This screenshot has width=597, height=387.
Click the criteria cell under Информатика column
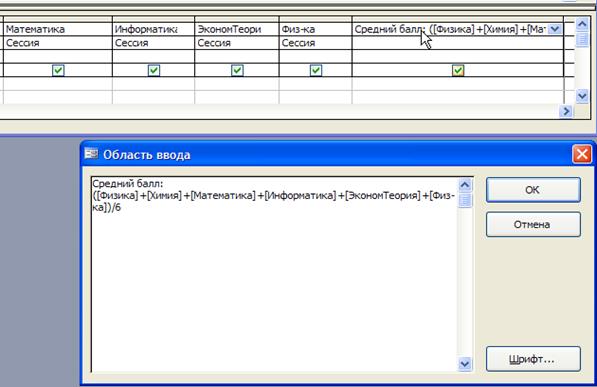click(x=153, y=84)
